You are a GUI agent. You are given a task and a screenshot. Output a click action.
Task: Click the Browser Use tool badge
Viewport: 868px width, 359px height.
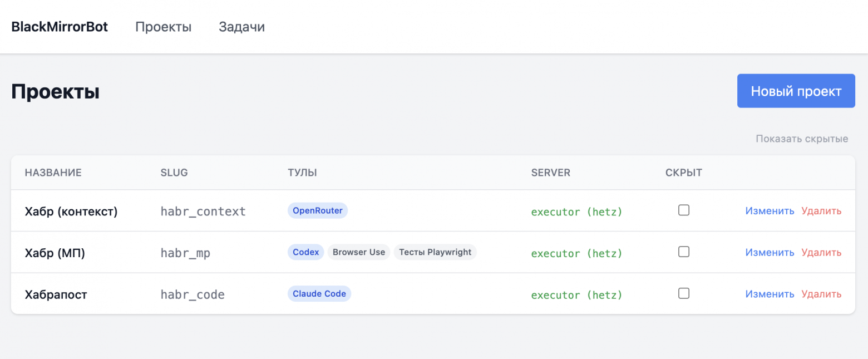pyautogui.click(x=358, y=252)
